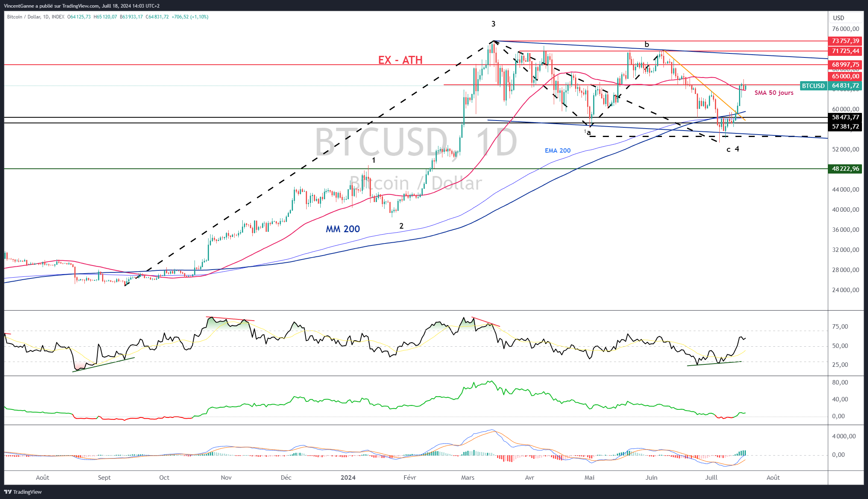Click the MM 200 annotation

pos(343,229)
